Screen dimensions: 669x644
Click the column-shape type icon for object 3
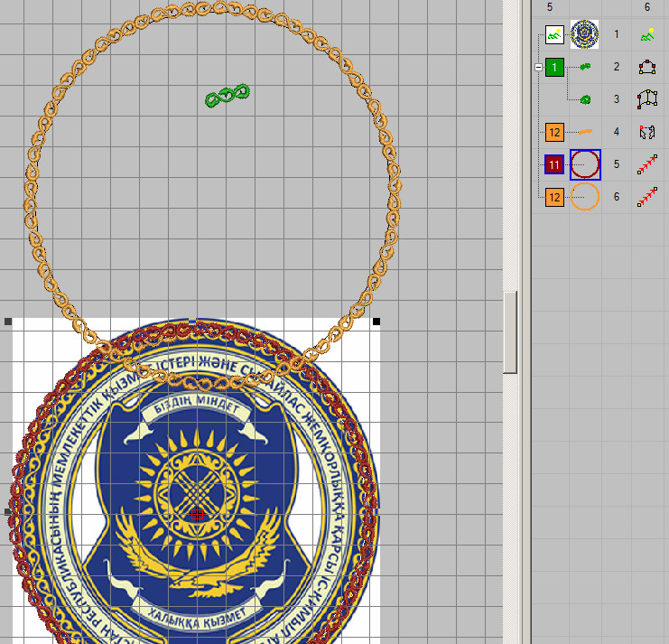647,99
